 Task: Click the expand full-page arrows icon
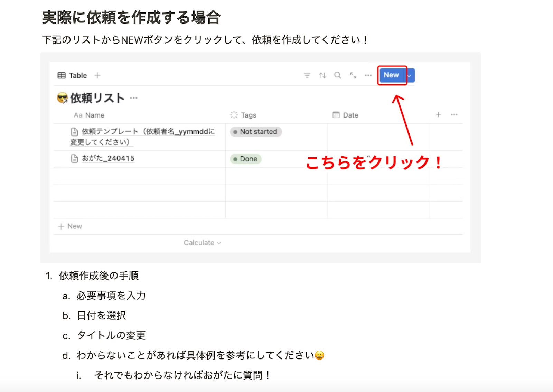coord(353,75)
